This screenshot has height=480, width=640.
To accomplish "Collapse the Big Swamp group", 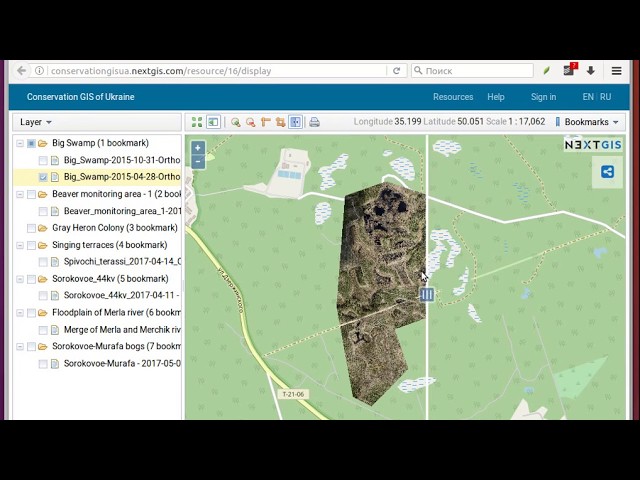I will [x=20, y=143].
